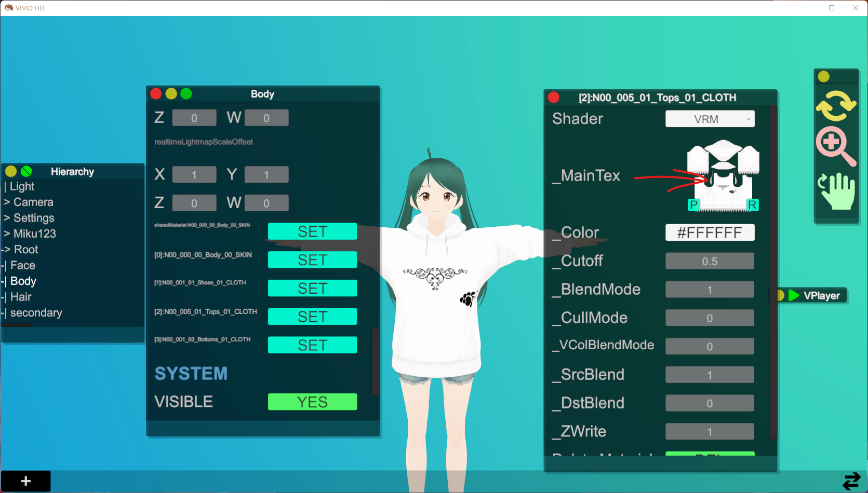Click the _Color #FFFFFF field
868x493 pixels.
click(710, 232)
